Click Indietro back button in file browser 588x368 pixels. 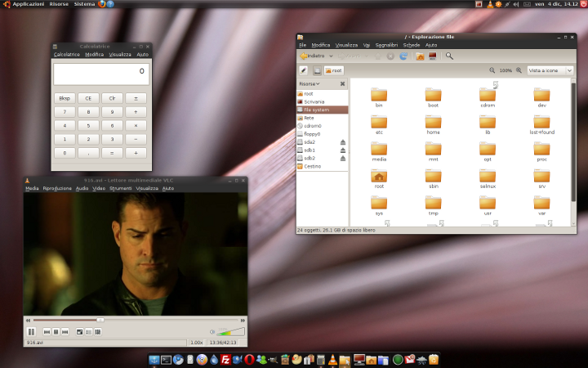[312, 56]
